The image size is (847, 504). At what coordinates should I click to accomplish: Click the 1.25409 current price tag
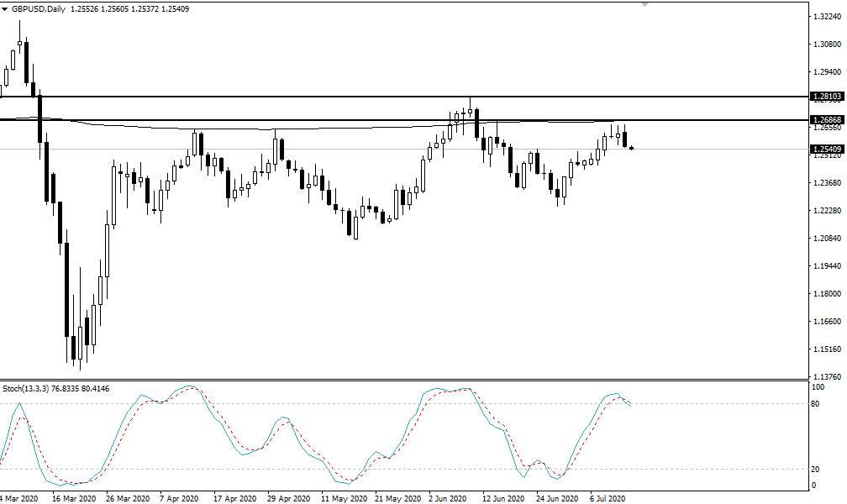[827, 149]
